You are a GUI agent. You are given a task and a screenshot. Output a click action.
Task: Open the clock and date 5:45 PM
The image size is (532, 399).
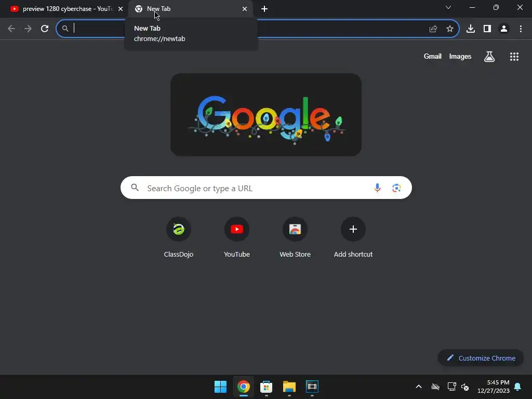(494, 387)
